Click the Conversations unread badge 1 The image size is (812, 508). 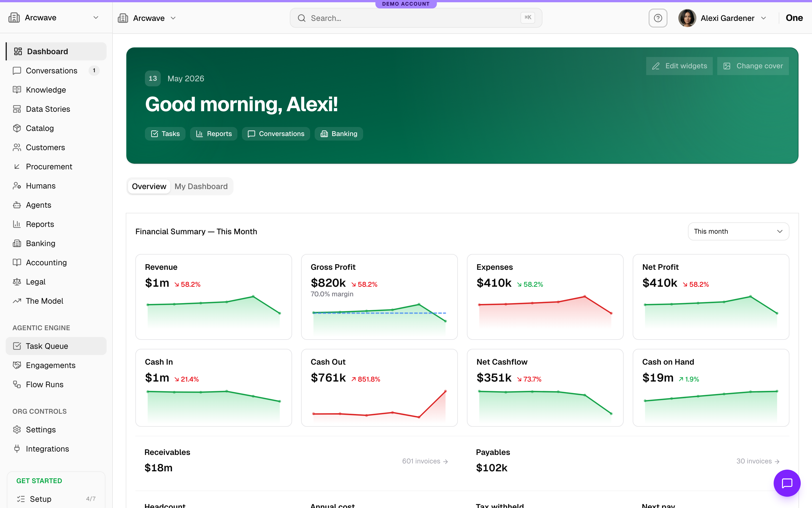pyautogui.click(x=94, y=71)
